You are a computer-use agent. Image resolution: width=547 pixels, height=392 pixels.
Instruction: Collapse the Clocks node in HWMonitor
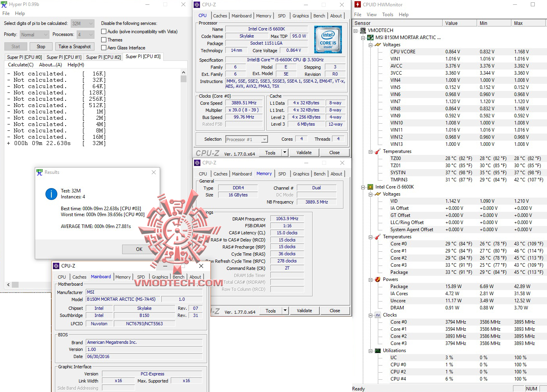(x=370, y=315)
